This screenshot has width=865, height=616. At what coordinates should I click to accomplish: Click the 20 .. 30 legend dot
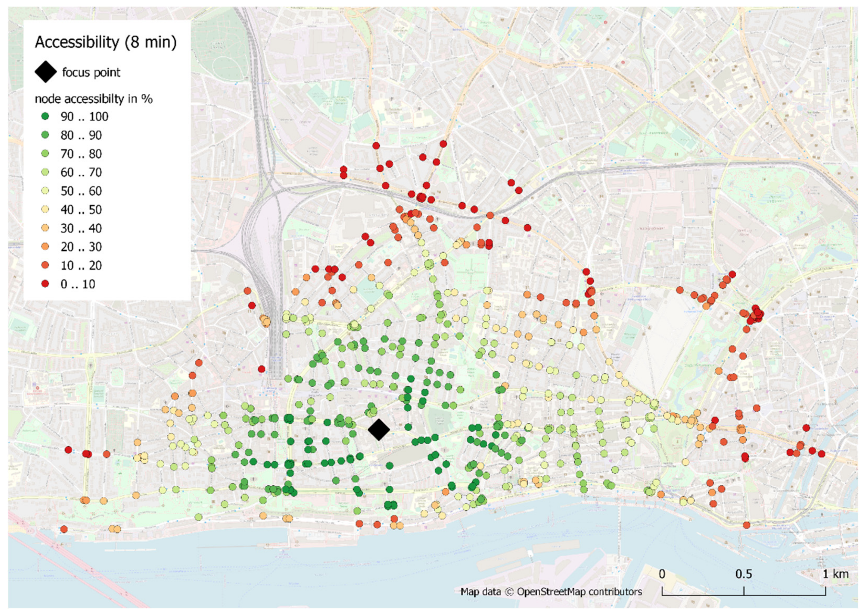tap(45, 247)
